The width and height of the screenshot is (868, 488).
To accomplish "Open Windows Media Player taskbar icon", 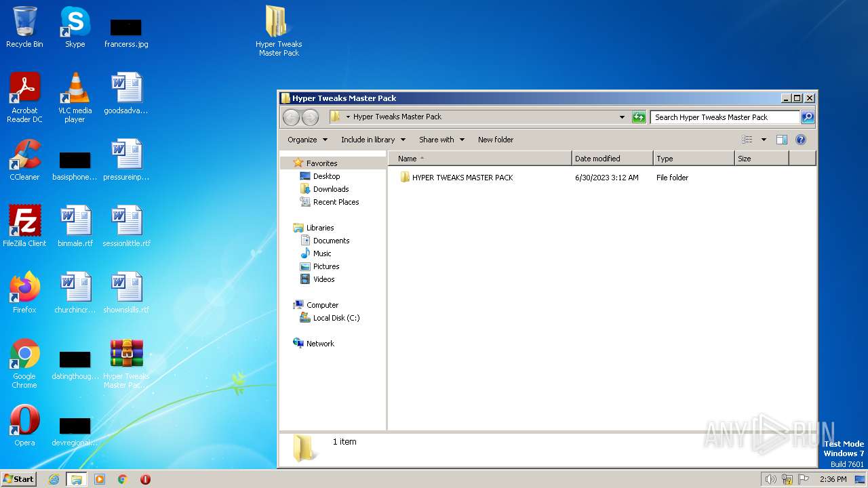I will coord(100,479).
